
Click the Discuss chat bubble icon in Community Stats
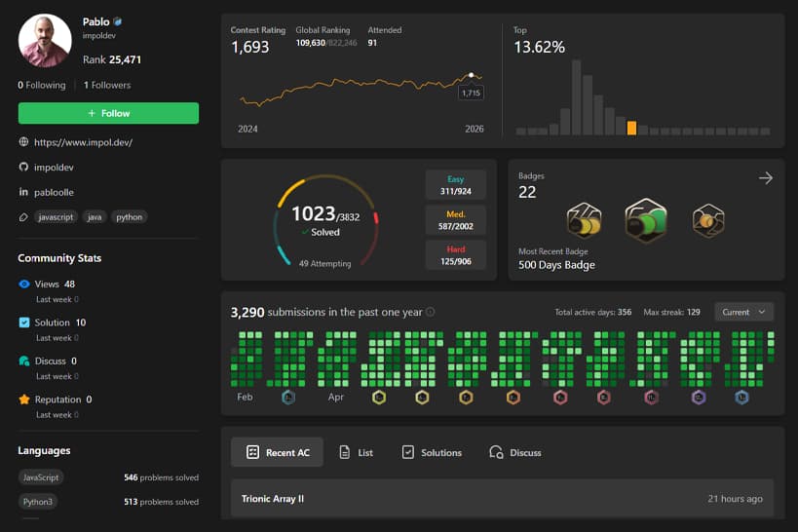tap(24, 361)
